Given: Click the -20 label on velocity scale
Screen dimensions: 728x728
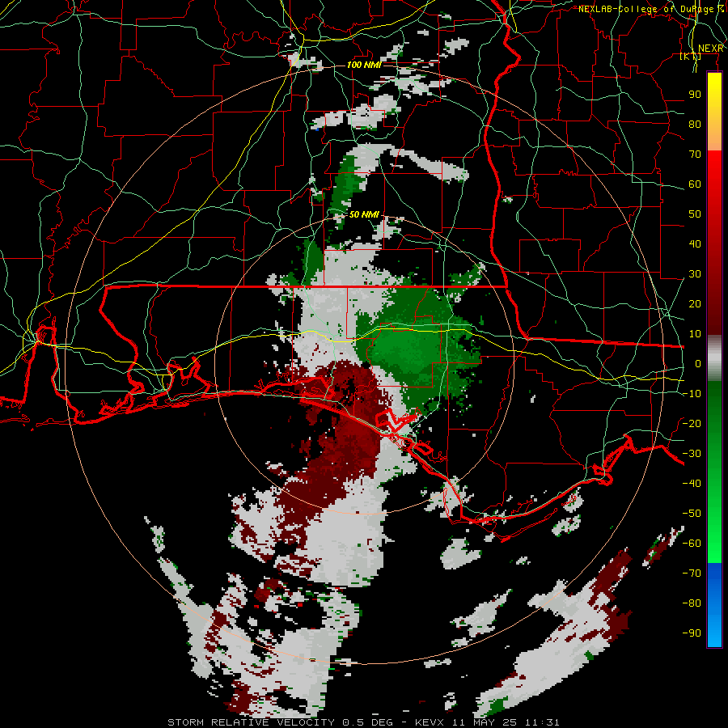Looking at the screenshot, I should 692,423.
